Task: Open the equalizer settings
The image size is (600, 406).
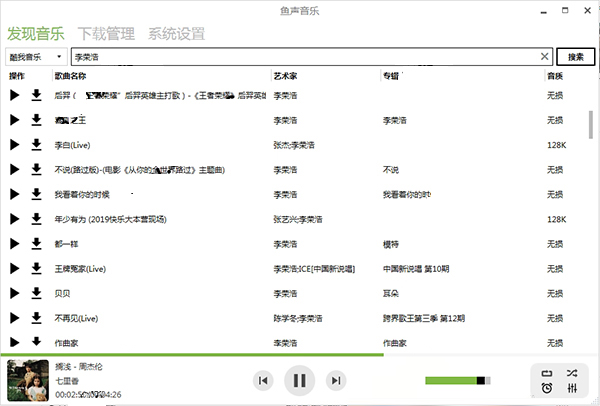Action: pos(572,388)
